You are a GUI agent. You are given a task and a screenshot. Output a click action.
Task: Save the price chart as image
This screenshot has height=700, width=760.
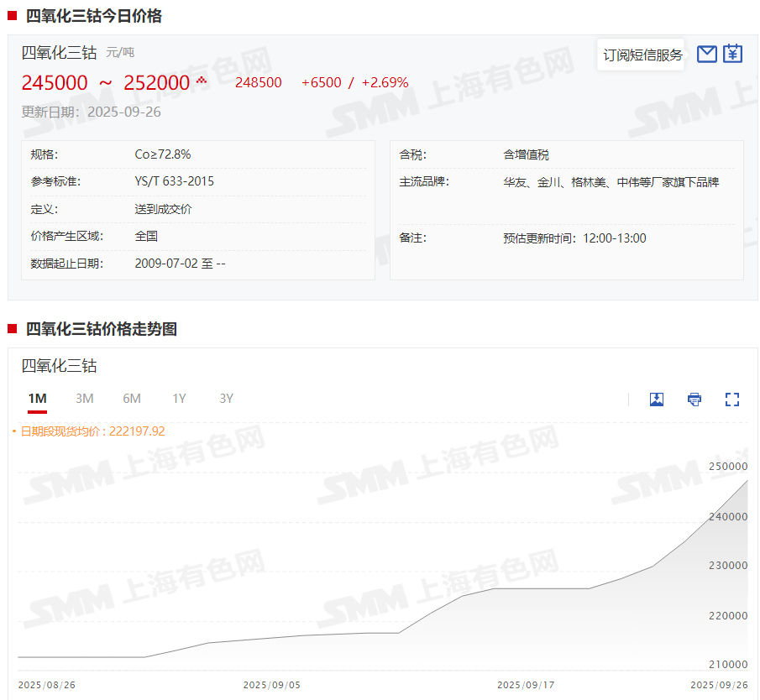[657, 400]
